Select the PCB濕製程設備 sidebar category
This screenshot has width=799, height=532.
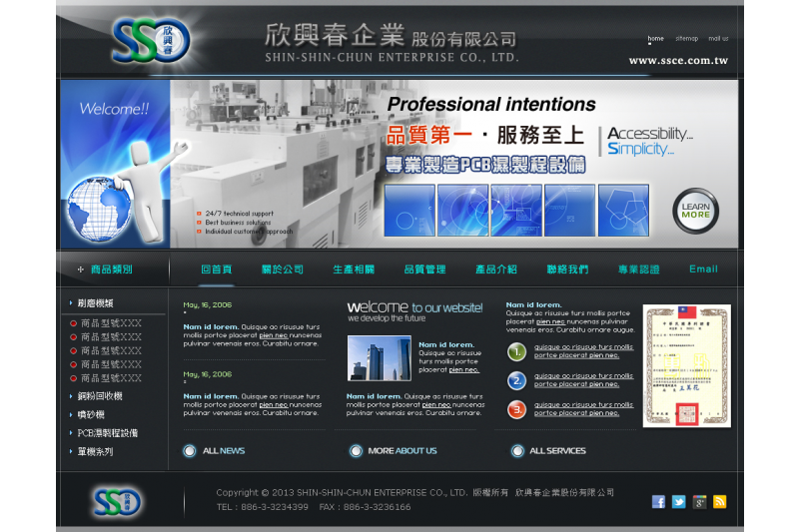point(108,433)
